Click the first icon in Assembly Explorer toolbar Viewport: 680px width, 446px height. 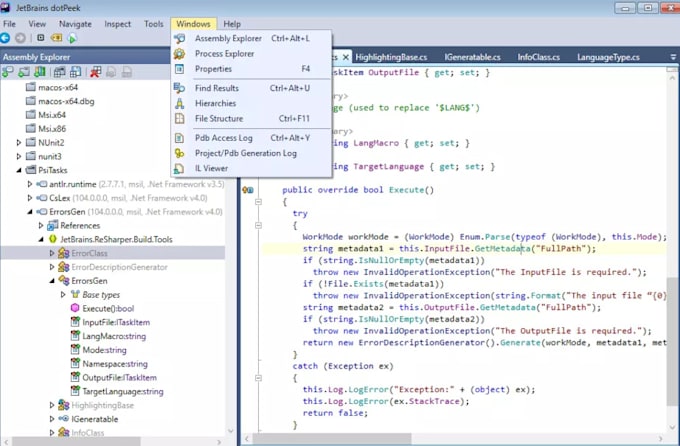pos(8,72)
